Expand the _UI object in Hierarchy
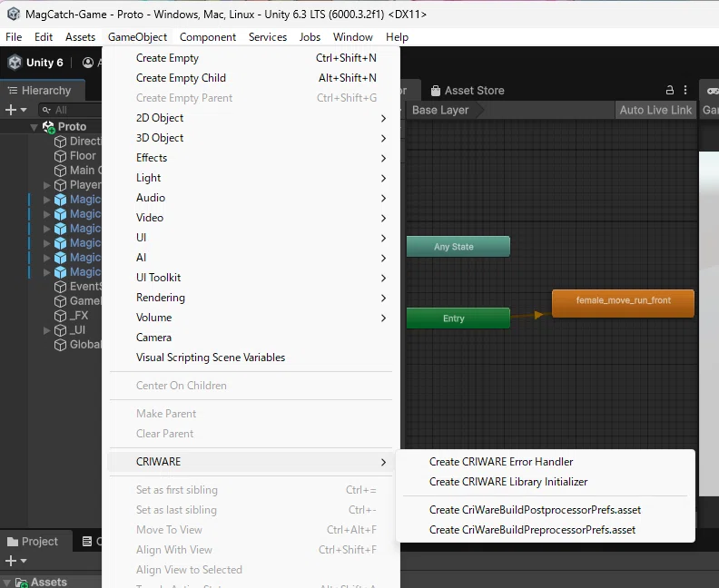Screen dimensions: 719x588 tap(47, 330)
